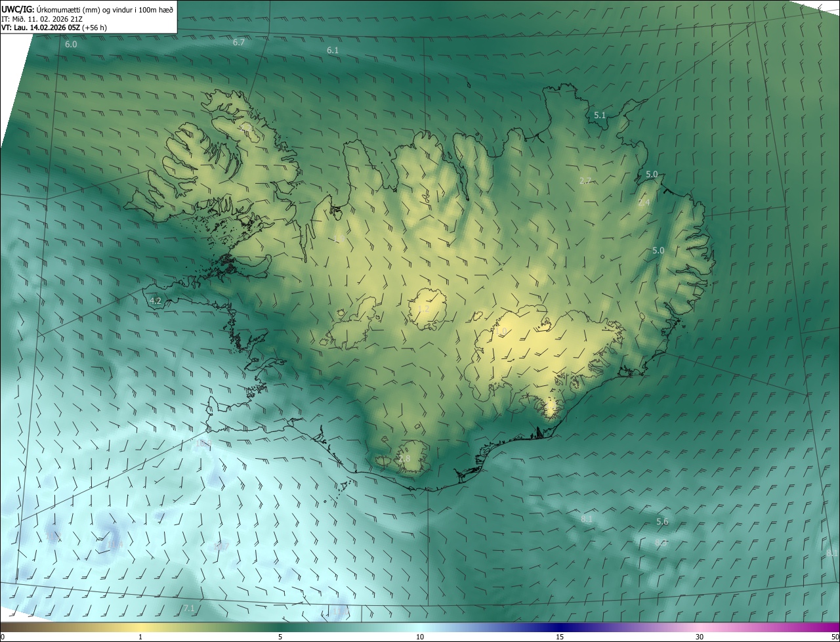840x642 pixels.
Task: Click the 6.7 value label
Action: click(239, 42)
